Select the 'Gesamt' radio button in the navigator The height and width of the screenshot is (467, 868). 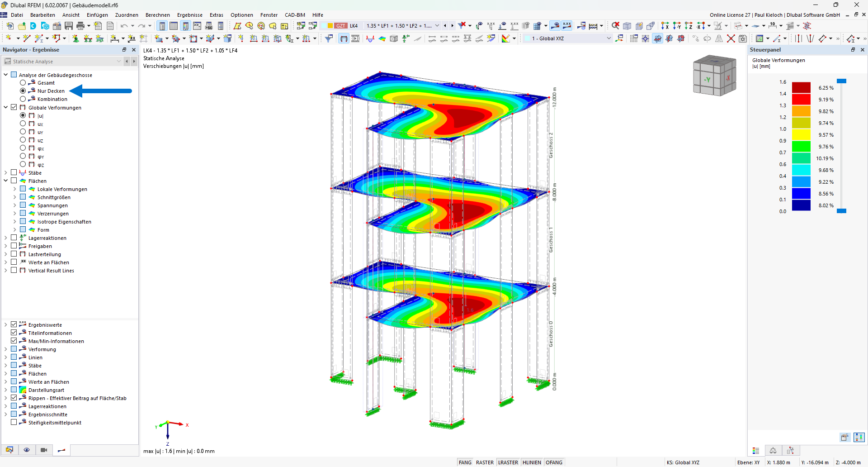(23, 82)
